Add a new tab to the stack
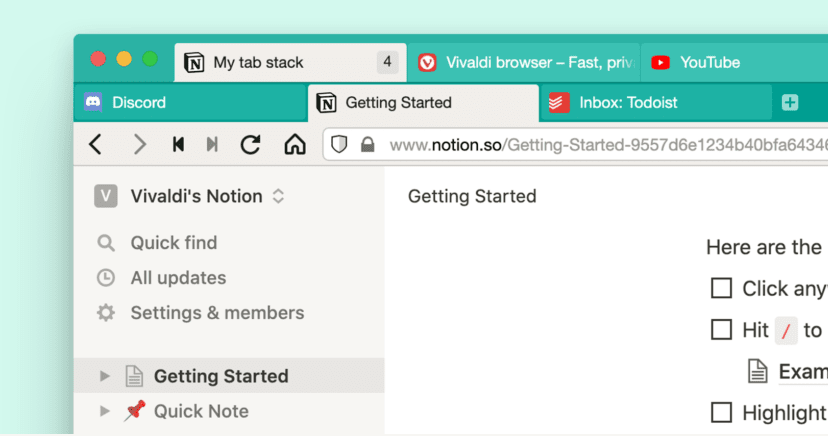828x436 pixels. click(x=790, y=102)
